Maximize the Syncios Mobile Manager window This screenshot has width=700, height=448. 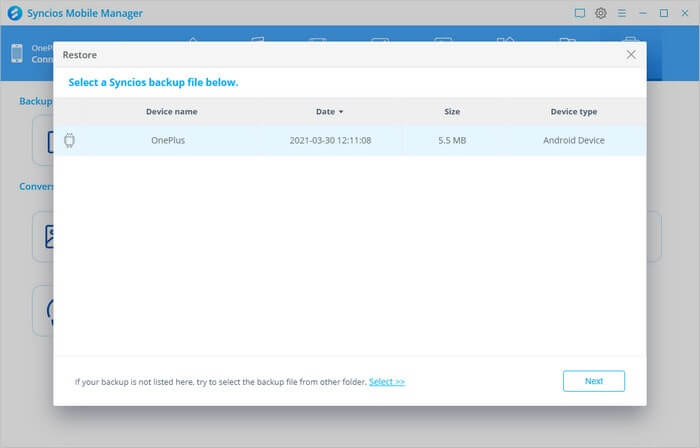(x=664, y=13)
